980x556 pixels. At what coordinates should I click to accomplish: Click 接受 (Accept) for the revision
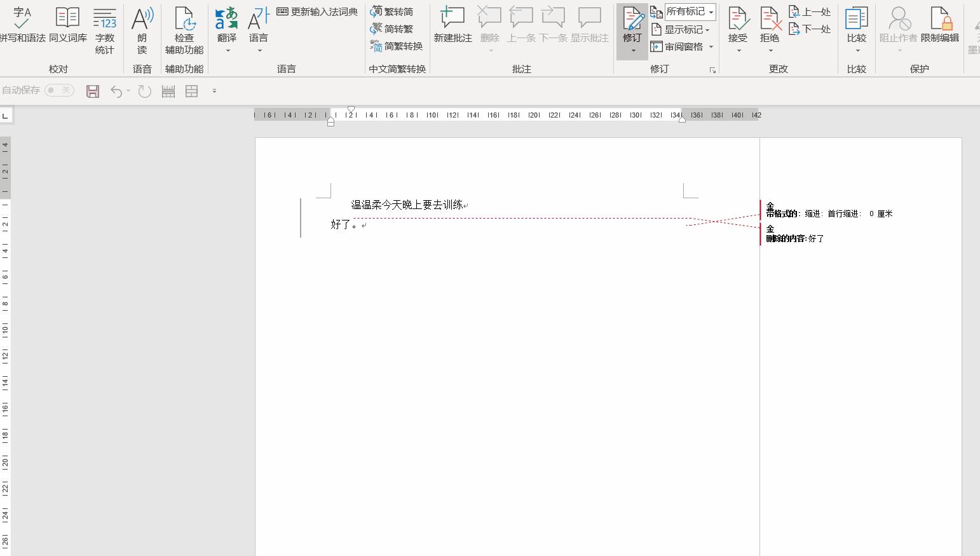738,25
